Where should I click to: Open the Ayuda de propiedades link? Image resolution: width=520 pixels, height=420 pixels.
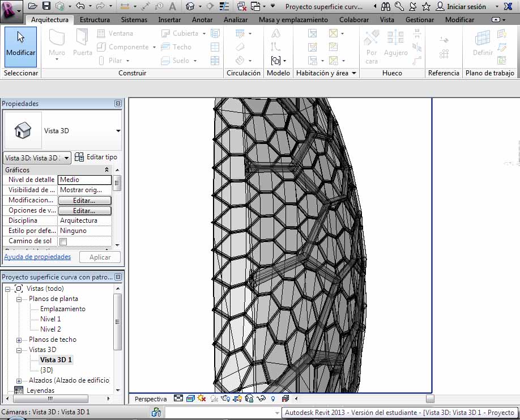(37, 257)
